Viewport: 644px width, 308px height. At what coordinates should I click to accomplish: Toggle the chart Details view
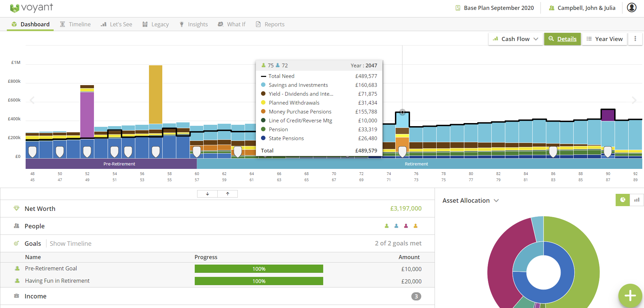point(562,39)
